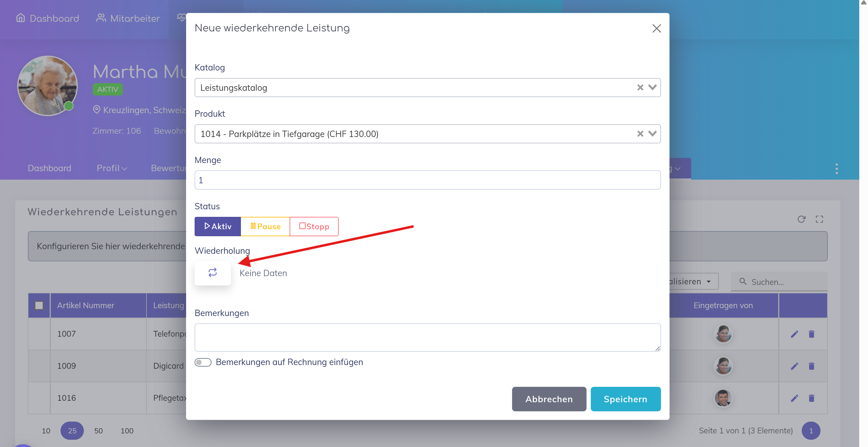
Task: Clear the Katalog selection with X icon
Action: [x=640, y=87]
